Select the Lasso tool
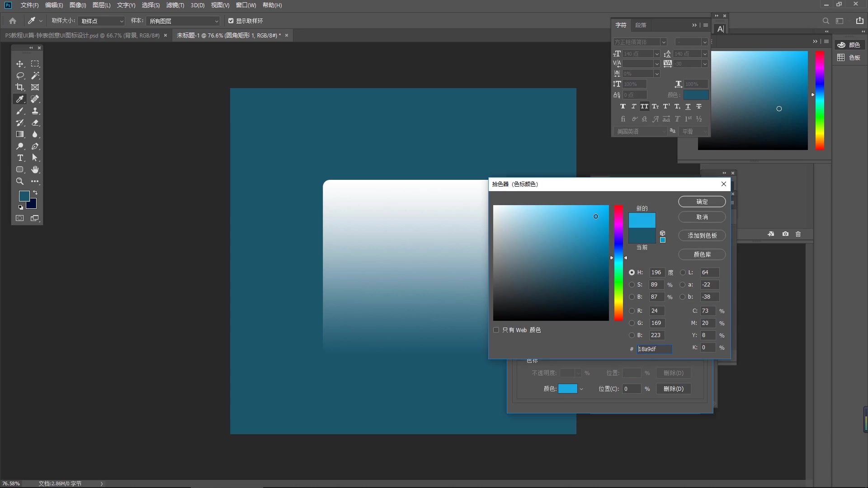Screen dimensions: 868x488 (x=20, y=76)
